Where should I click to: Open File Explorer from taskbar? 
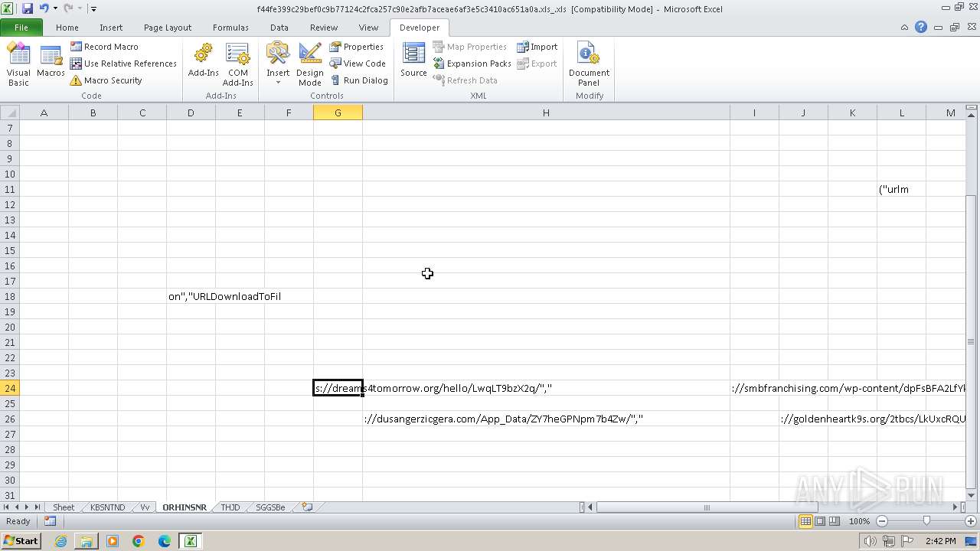[87, 541]
